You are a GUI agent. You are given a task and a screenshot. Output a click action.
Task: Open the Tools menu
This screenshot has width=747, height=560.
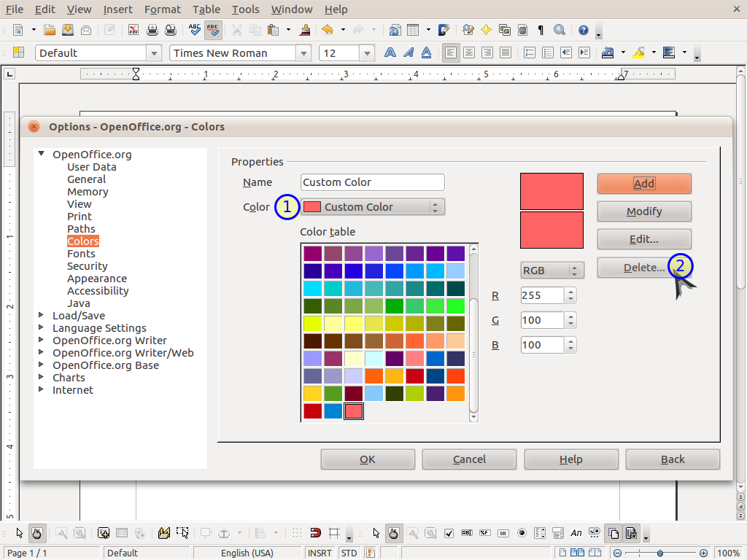(245, 9)
